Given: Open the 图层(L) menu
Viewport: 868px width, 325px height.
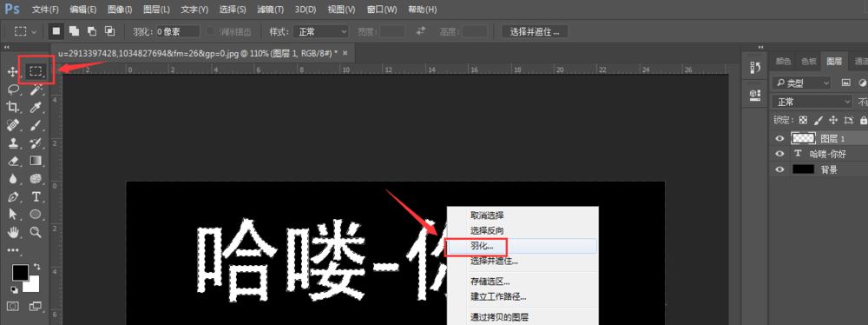Looking at the screenshot, I should 156,10.
